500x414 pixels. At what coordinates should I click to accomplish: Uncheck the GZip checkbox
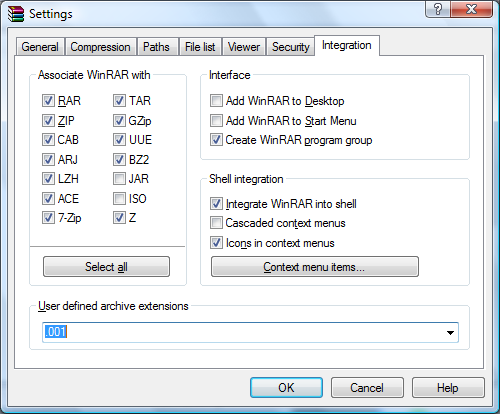(x=119, y=120)
